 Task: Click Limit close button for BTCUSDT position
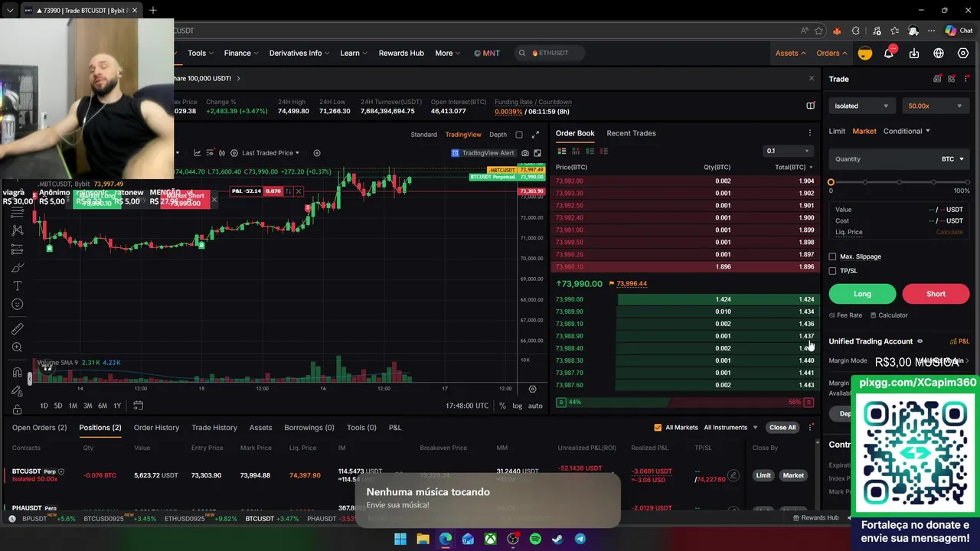point(763,475)
